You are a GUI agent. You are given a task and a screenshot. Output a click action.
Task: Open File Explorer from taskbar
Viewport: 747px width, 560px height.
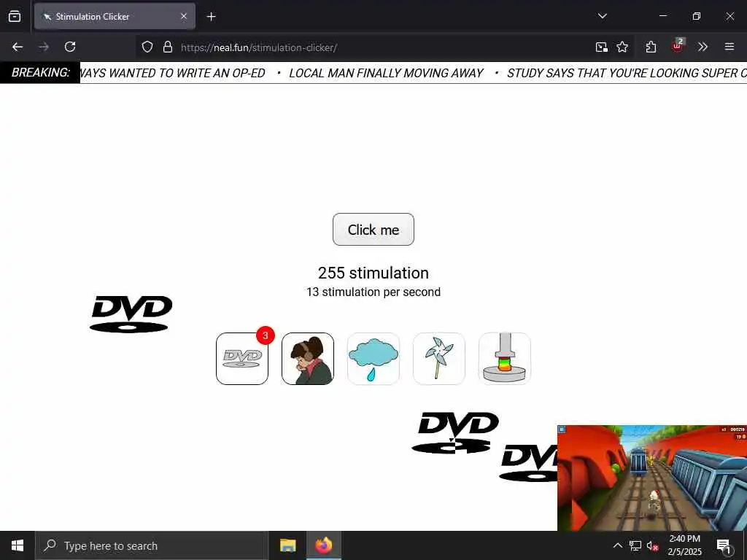[287, 545]
